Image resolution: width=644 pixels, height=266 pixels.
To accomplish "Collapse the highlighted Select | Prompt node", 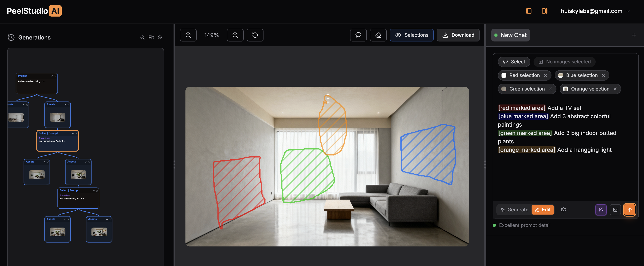I will click(73, 133).
